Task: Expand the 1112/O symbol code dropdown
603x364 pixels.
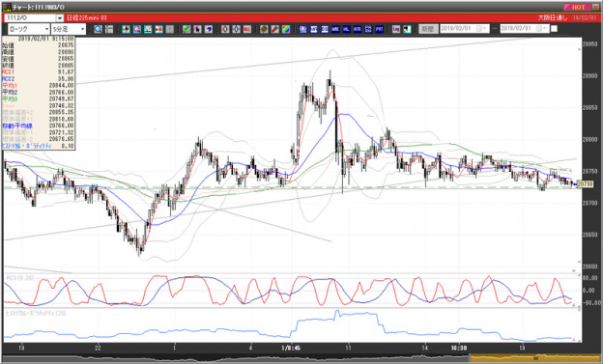Action: tap(60, 18)
